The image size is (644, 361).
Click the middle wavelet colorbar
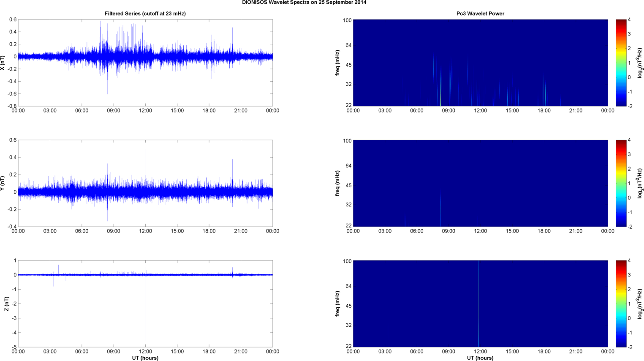click(621, 183)
